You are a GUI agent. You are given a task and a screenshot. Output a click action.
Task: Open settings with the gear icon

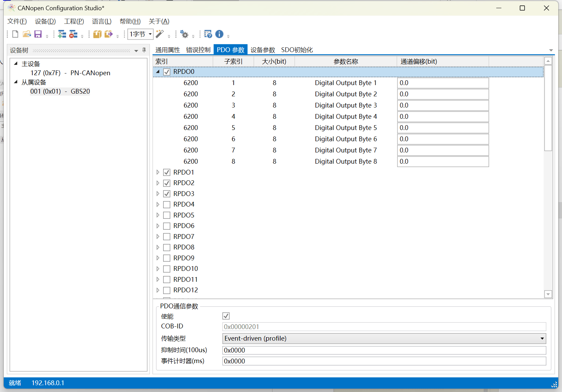click(x=184, y=34)
